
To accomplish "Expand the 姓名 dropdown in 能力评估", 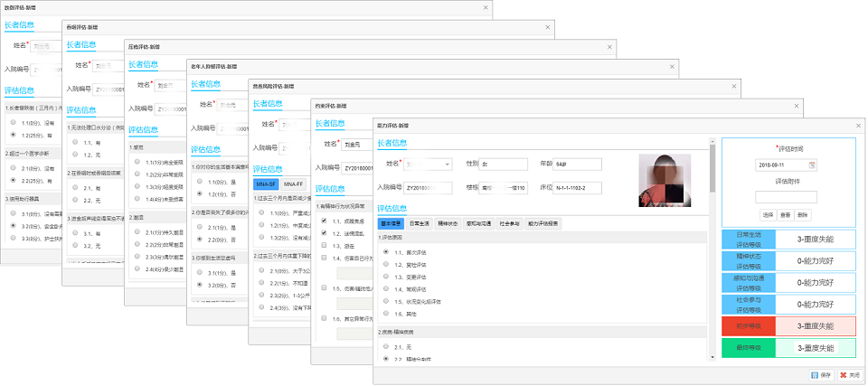I will click(448, 165).
